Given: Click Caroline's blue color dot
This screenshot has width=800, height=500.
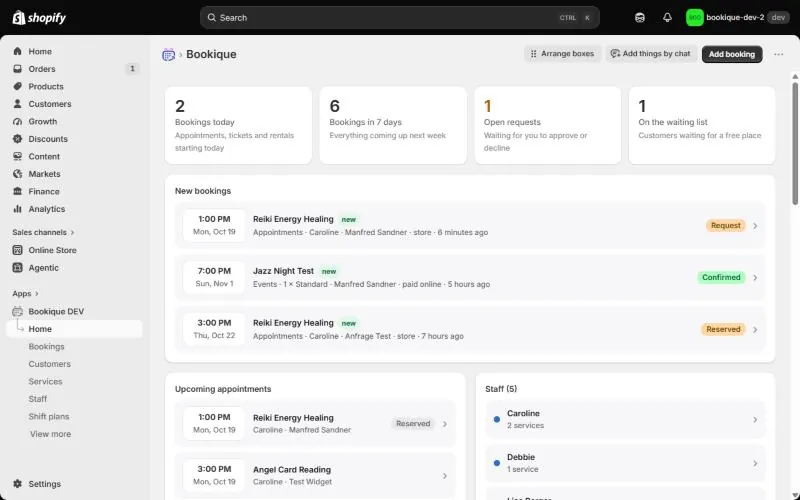Looking at the screenshot, I should [496, 419].
